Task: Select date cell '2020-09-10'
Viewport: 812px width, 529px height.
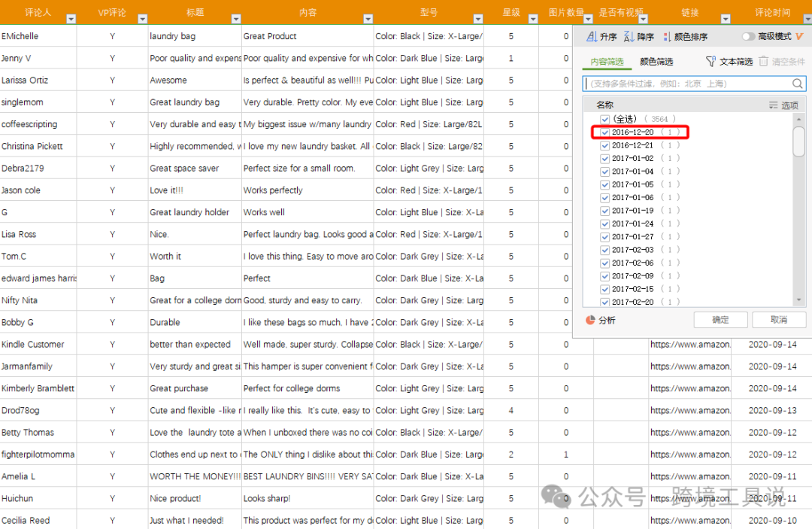Action: [772, 521]
